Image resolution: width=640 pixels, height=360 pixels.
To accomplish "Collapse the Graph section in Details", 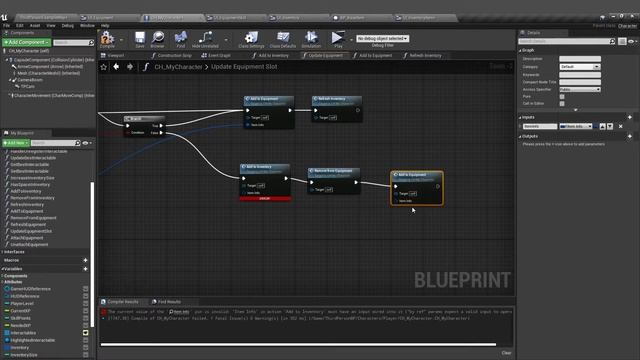I will click(520, 51).
